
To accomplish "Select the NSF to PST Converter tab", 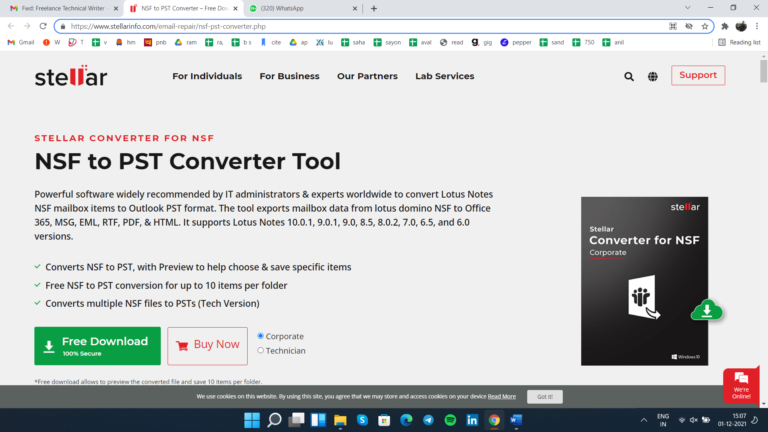I will [184, 8].
